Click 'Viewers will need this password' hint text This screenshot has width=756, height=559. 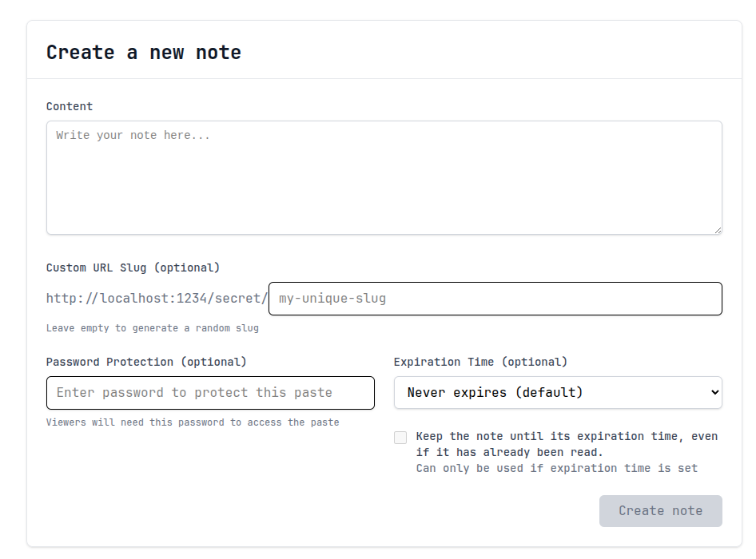[192, 422]
